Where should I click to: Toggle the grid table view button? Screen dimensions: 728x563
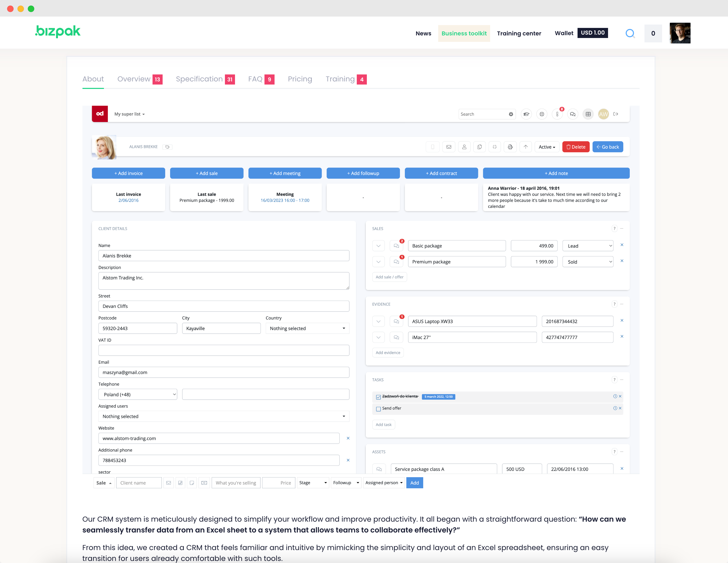[x=588, y=114]
